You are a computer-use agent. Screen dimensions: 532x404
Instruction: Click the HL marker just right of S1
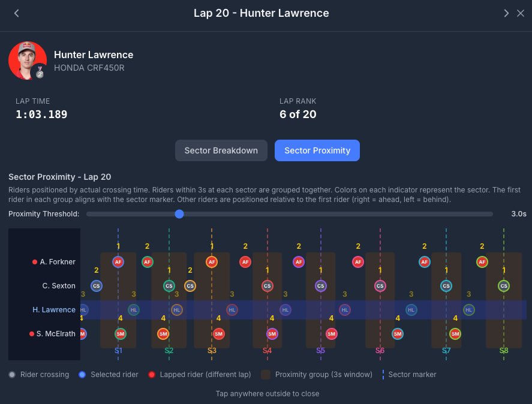tap(134, 310)
